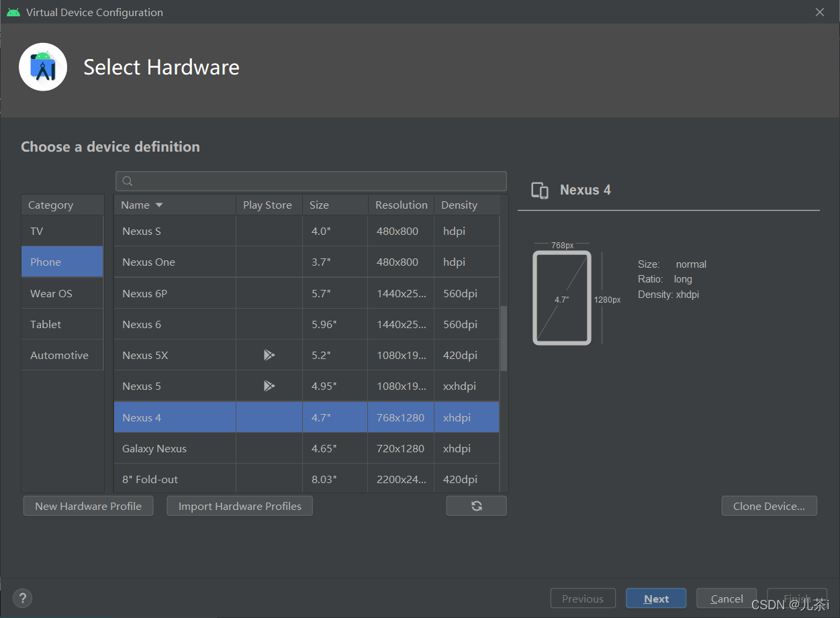Select the Automotive category
Image resolution: width=840 pixels, height=618 pixels.
click(x=62, y=355)
